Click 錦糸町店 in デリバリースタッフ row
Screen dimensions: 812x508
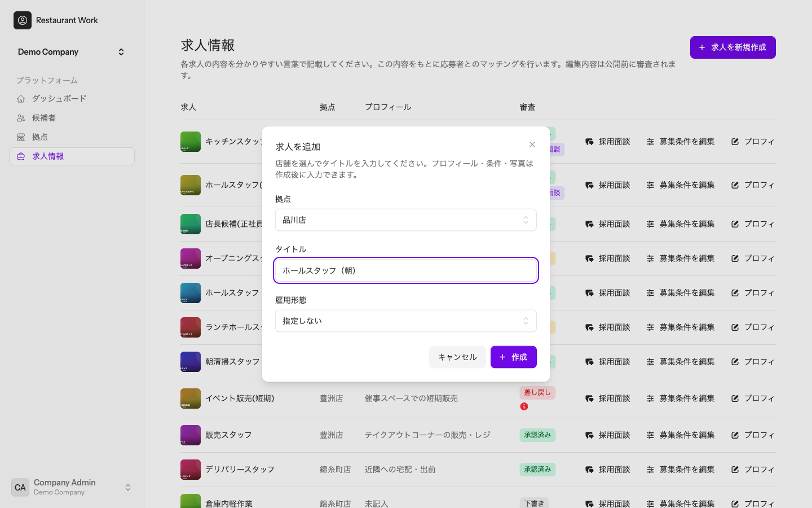tap(335, 470)
